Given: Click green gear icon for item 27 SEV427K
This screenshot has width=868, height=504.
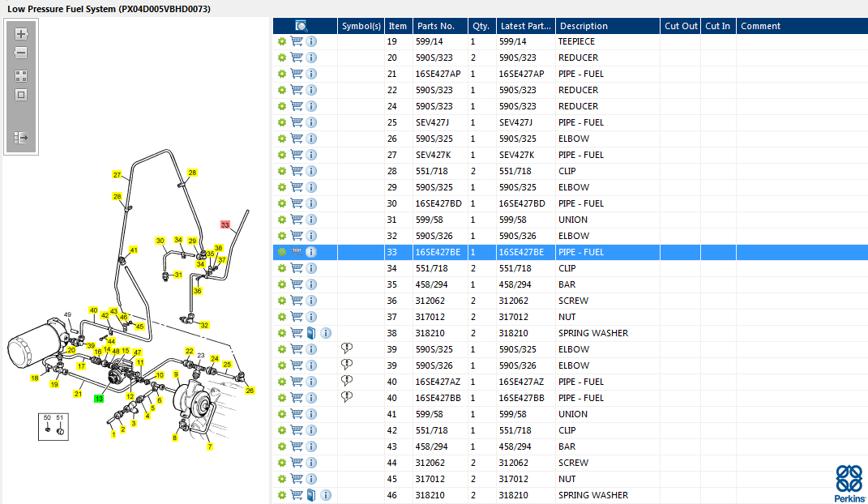Looking at the screenshot, I should point(282,155).
